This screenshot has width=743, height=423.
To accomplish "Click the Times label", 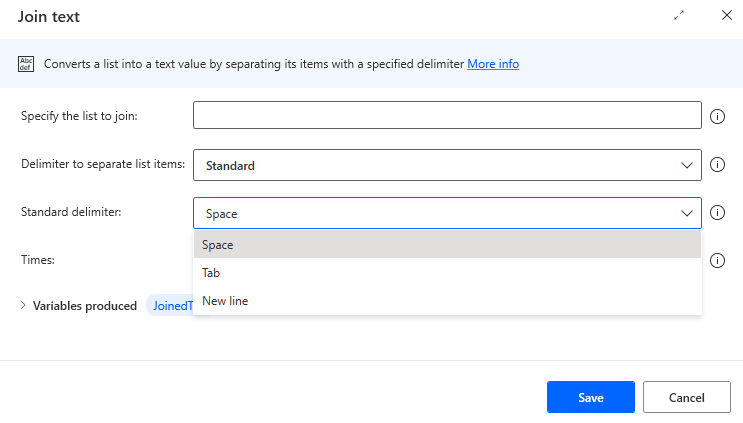I will [x=38, y=260].
